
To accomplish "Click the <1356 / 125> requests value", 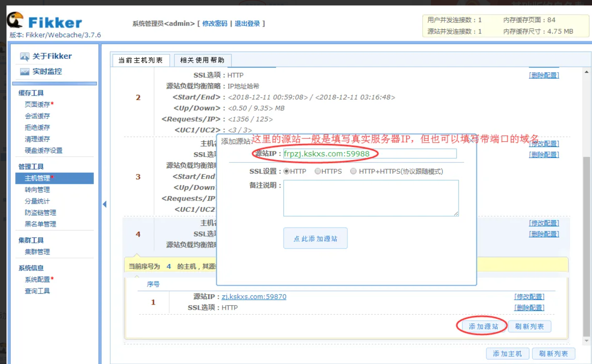I will click(250, 119).
